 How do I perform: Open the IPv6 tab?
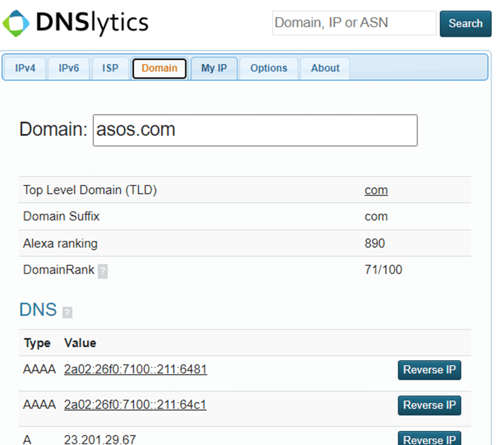pyautogui.click(x=69, y=68)
